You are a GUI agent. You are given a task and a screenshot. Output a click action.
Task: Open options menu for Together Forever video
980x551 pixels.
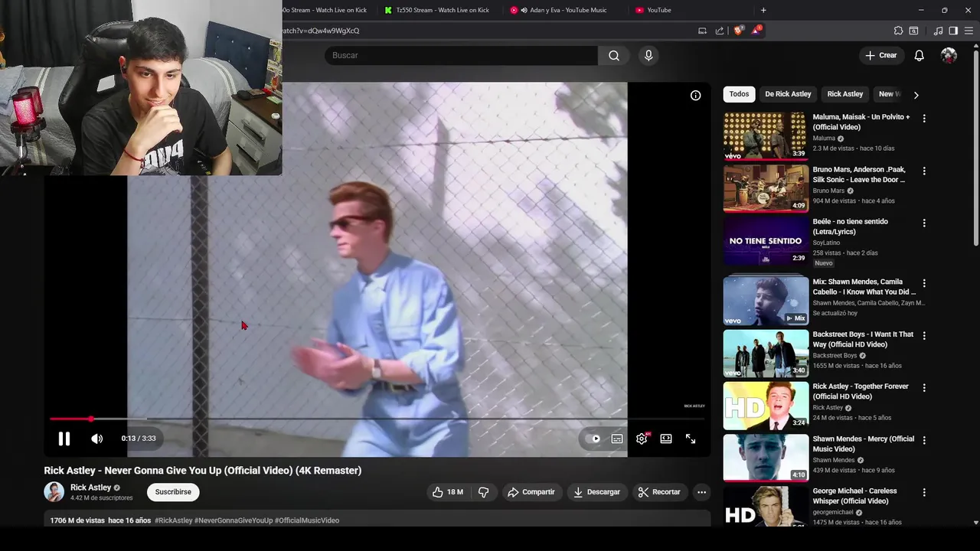924,387
